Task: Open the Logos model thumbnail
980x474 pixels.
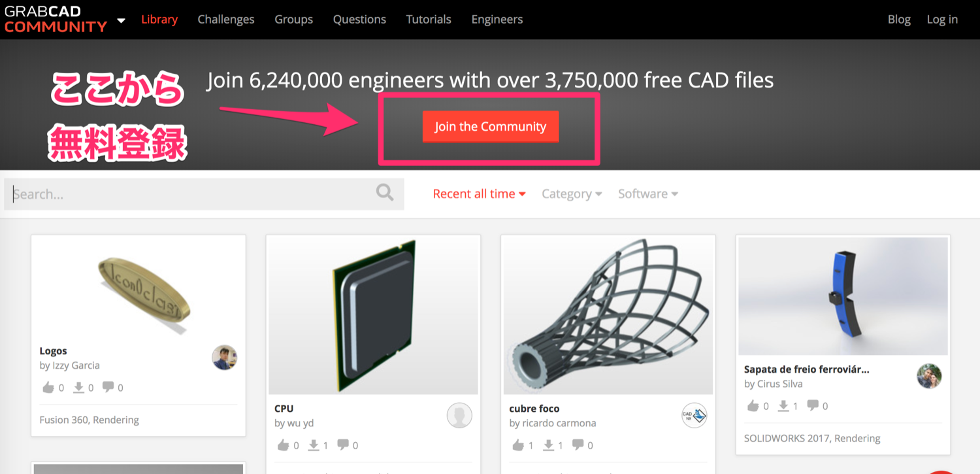Action: (x=139, y=288)
